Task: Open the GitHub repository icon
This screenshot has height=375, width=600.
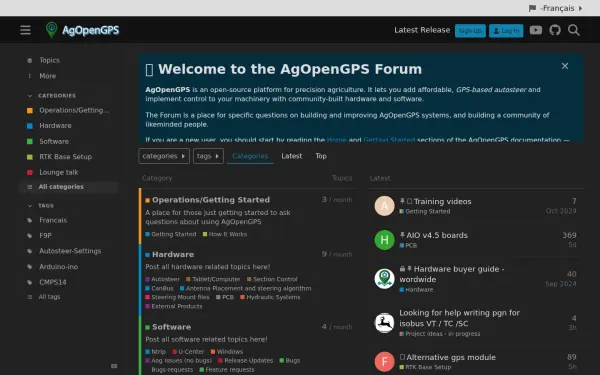Action: point(555,30)
